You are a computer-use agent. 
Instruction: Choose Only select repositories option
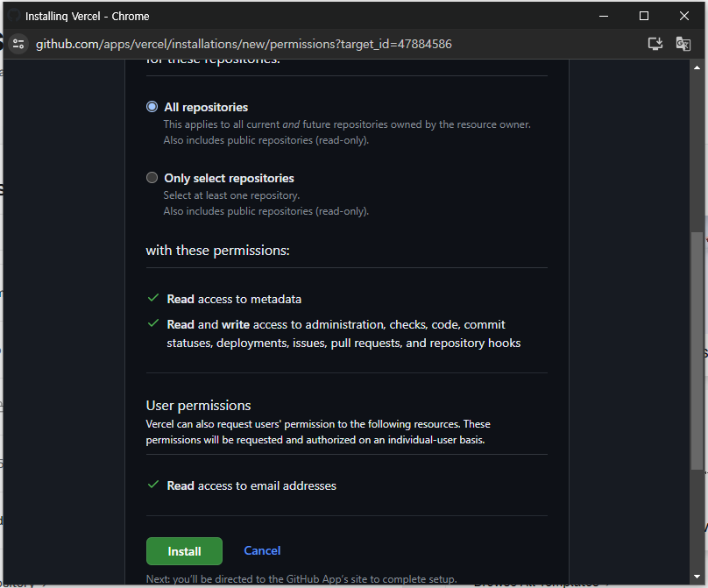(152, 178)
